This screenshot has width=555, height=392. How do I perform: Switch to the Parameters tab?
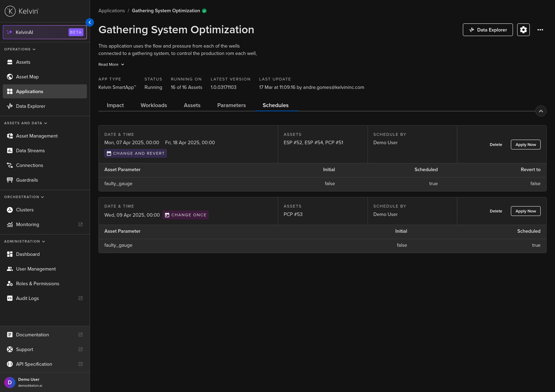click(231, 105)
